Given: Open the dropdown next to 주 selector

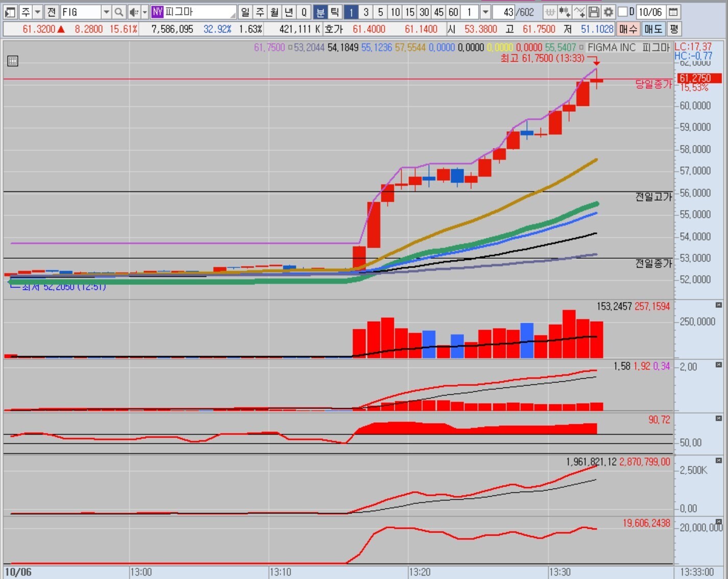Looking at the screenshot, I should (37, 12).
